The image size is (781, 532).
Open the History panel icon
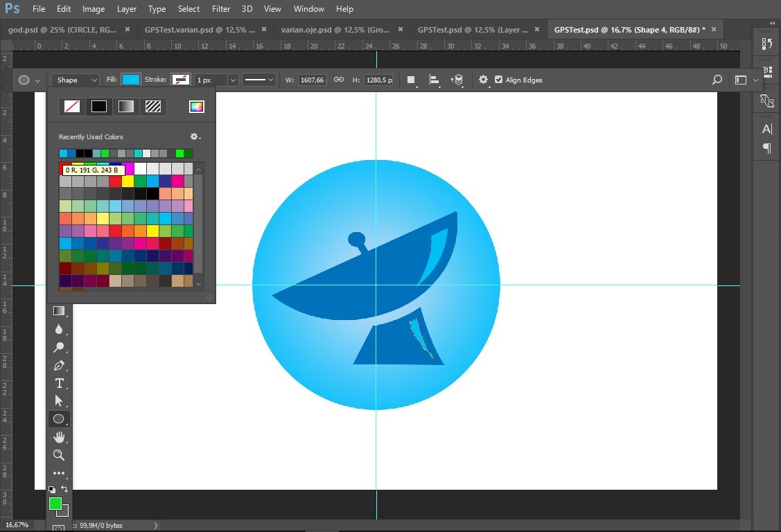coord(767,44)
